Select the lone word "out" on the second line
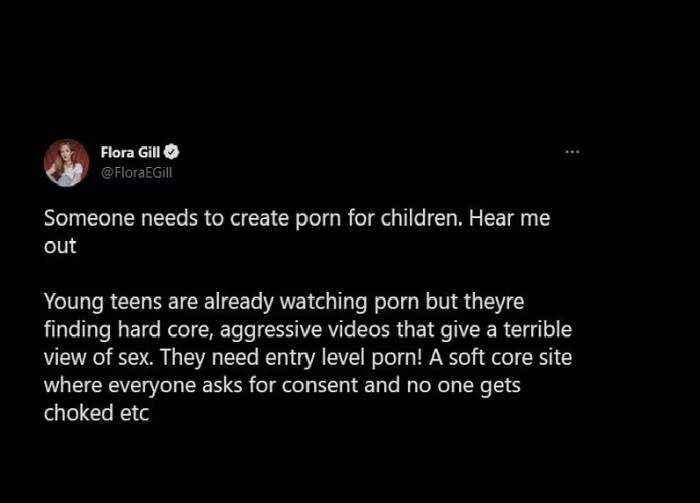Image resolution: width=700 pixels, height=503 pixels. click(x=60, y=246)
